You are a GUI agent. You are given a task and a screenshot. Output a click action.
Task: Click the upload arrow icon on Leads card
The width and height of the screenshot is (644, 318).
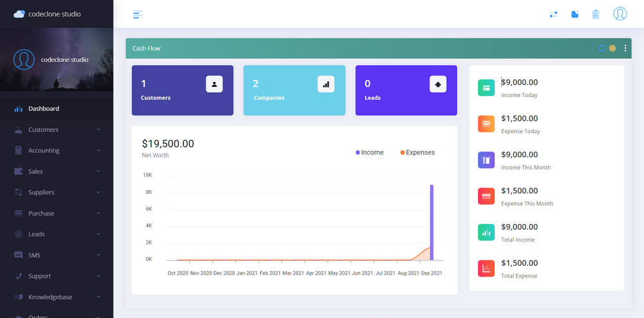[x=438, y=84]
